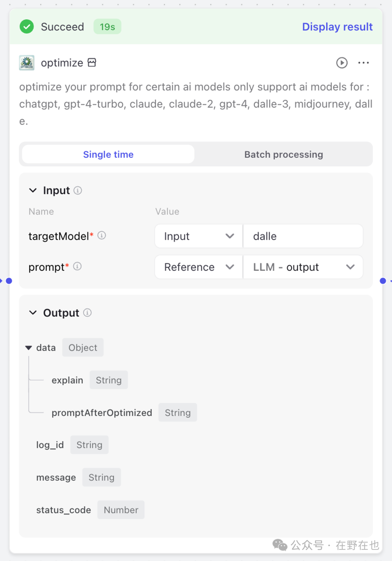This screenshot has width=392, height=561.
Task: Click info icon next to Input heading
Action: pos(78,190)
